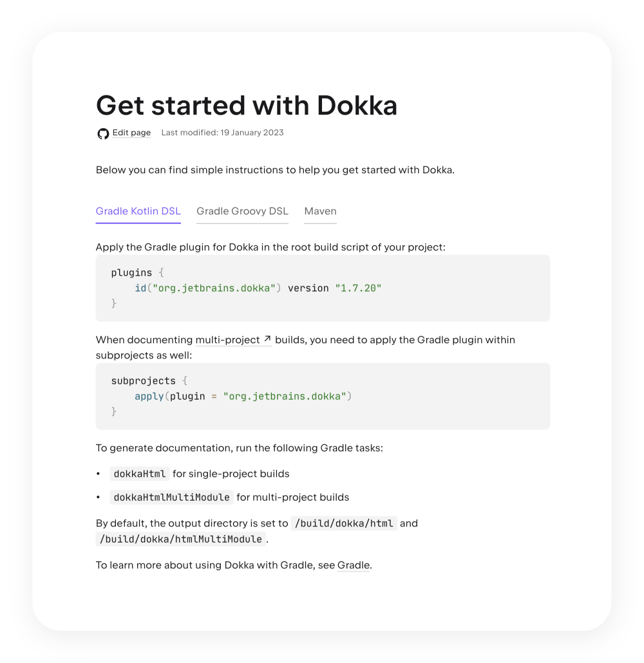Click the "1.7.20" version string
The height and width of the screenshot is (663, 644).
tap(358, 288)
